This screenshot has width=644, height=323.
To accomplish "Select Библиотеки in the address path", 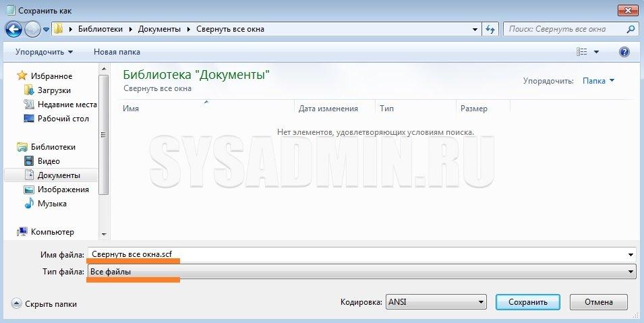I will click(x=100, y=29).
